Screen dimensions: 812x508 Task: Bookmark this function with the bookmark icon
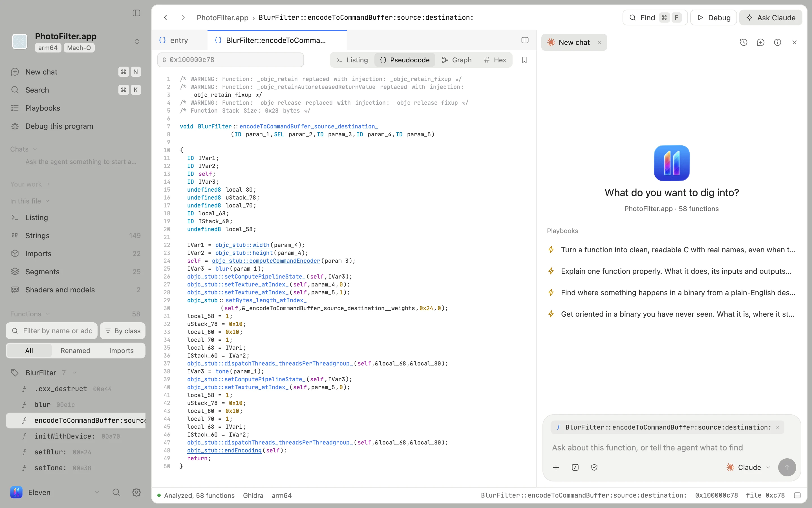click(524, 60)
